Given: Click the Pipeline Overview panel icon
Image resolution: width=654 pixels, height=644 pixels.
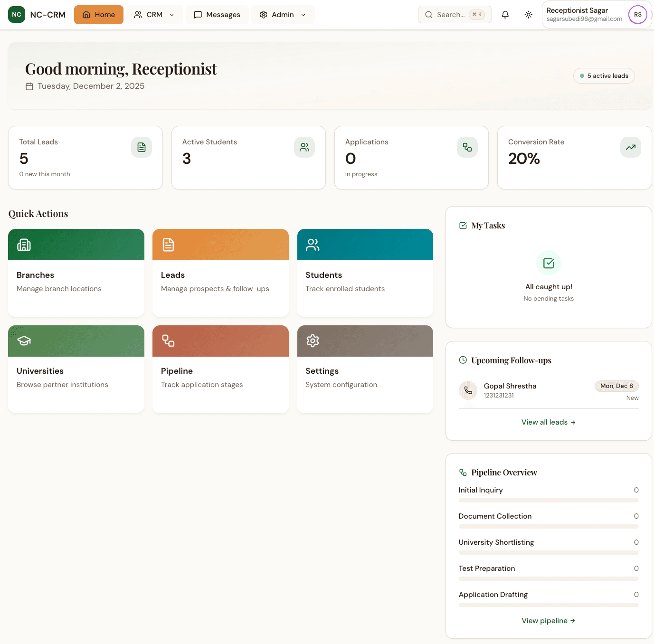Looking at the screenshot, I should coord(462,472).
